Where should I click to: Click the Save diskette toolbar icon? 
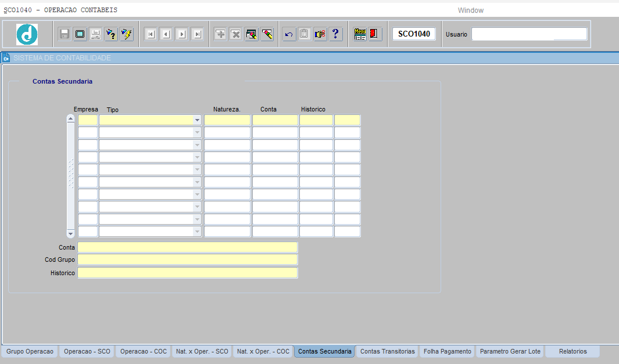point(65,34)
